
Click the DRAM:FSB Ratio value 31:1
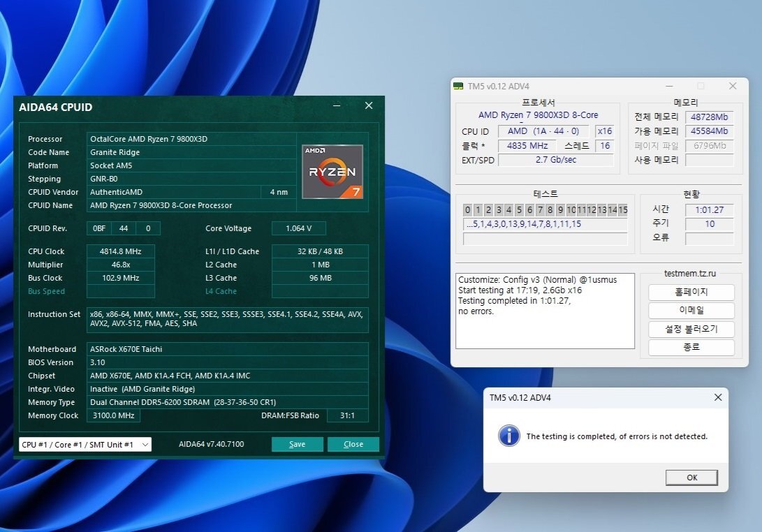tap(347, 415)
